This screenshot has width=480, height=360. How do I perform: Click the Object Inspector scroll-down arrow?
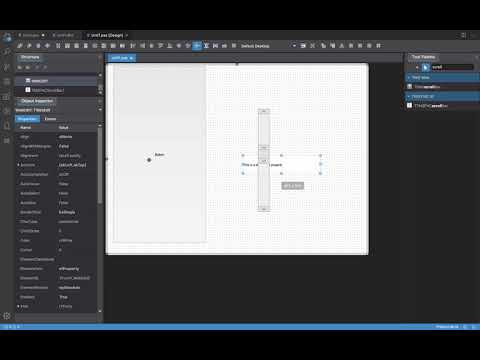coord(100,311)
